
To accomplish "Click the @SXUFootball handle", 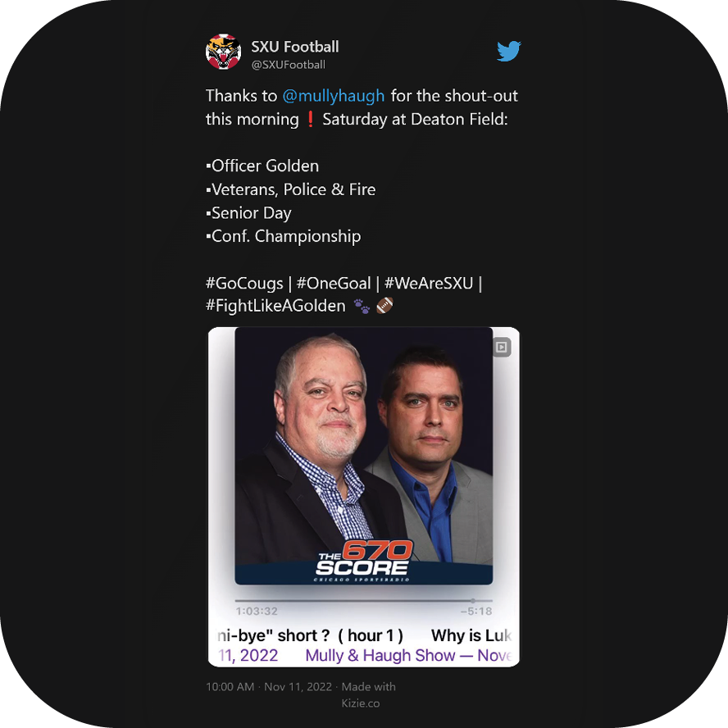I will (x=288, y=65).
